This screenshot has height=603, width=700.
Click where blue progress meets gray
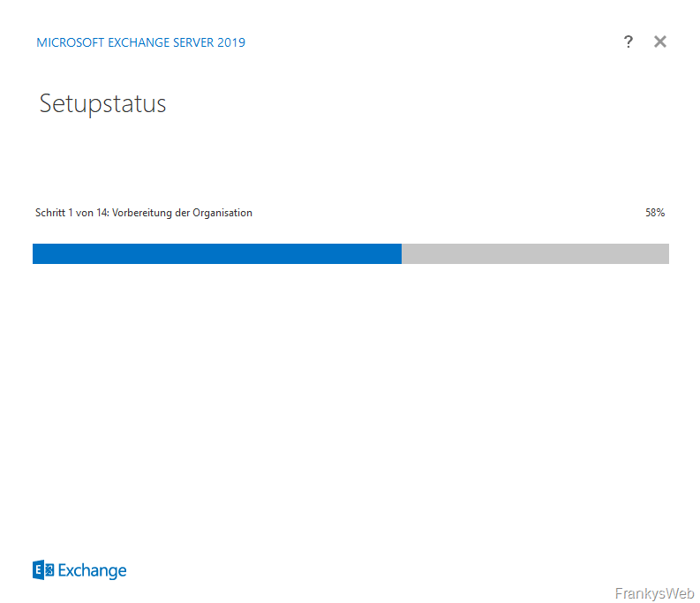(402, 253)
